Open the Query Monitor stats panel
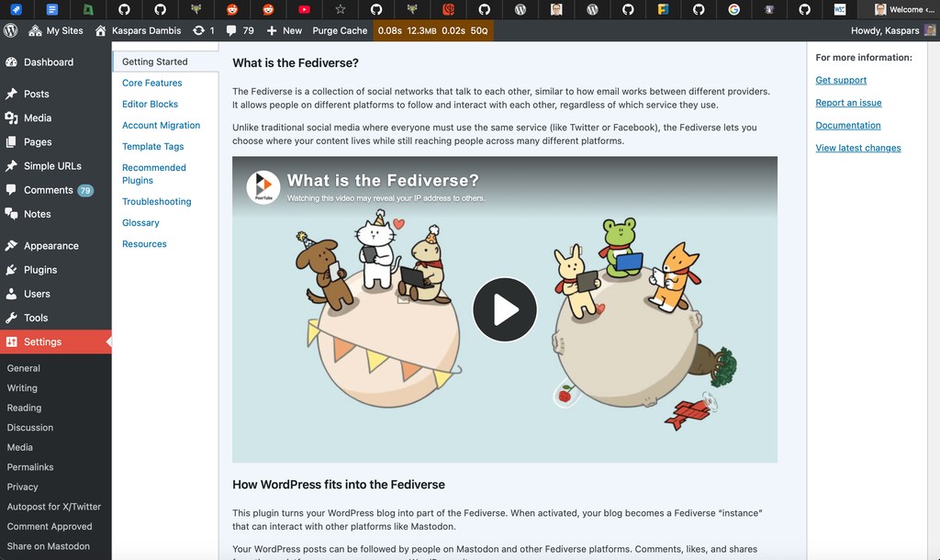940x560 pixels. 433,30
